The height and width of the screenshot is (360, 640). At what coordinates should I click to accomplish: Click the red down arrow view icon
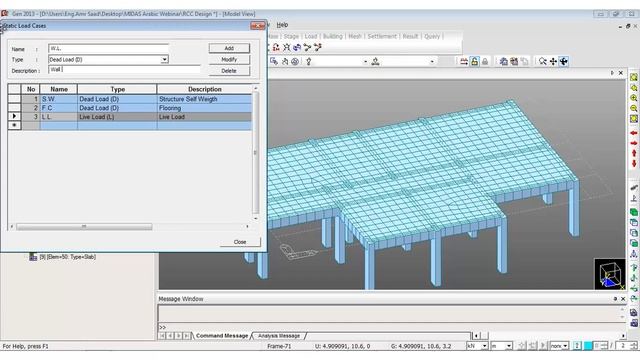634,164
